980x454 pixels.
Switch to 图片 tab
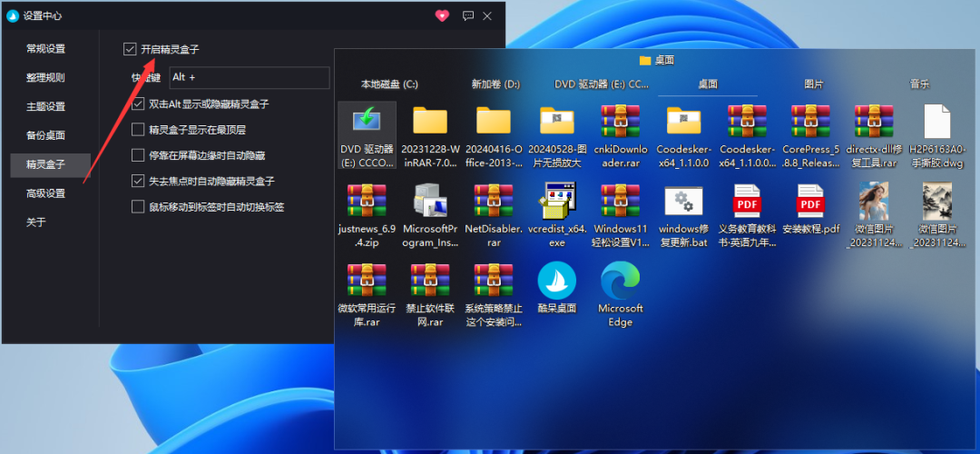coord(814,84)
